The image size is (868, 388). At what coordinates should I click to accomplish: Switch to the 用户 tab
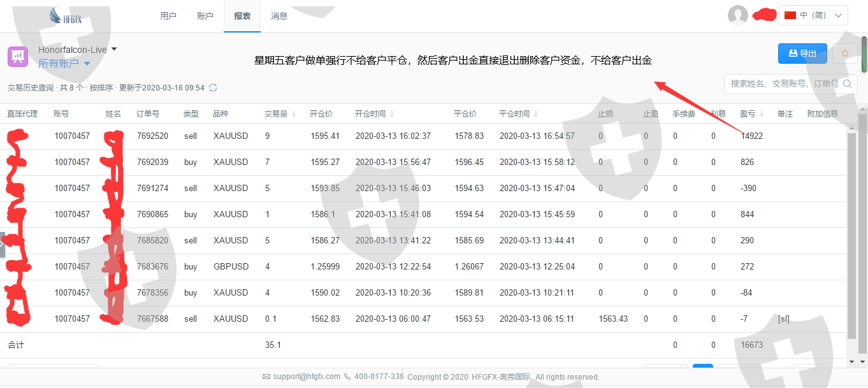(168, 16)
